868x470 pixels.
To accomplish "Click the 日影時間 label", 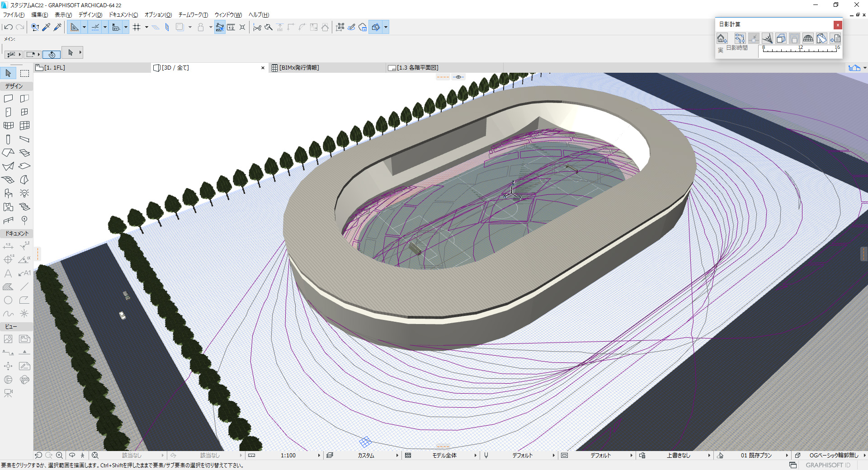I will [737, 48].
